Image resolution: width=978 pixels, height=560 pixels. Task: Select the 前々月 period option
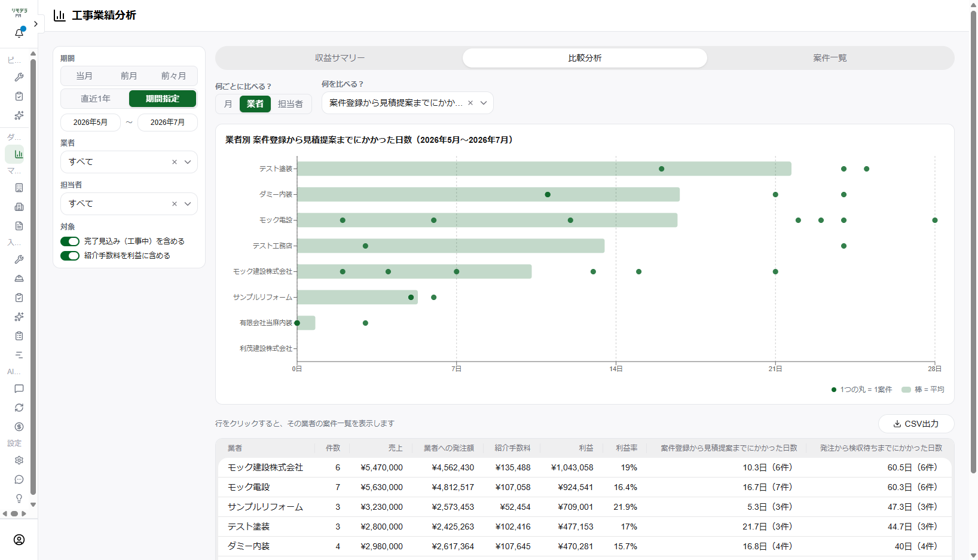point(173,76)
